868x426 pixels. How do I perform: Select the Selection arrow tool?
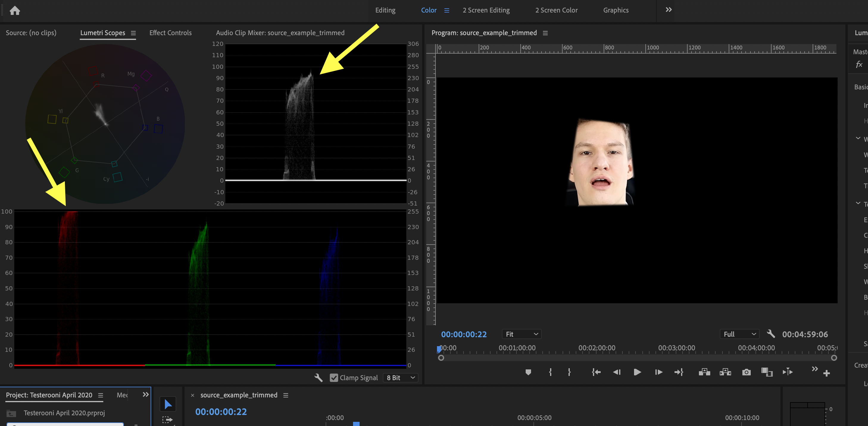click(168, 404)
